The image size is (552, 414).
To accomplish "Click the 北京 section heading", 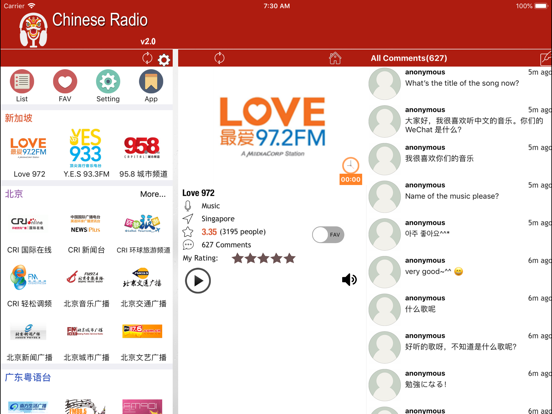I will coord(14,194).
